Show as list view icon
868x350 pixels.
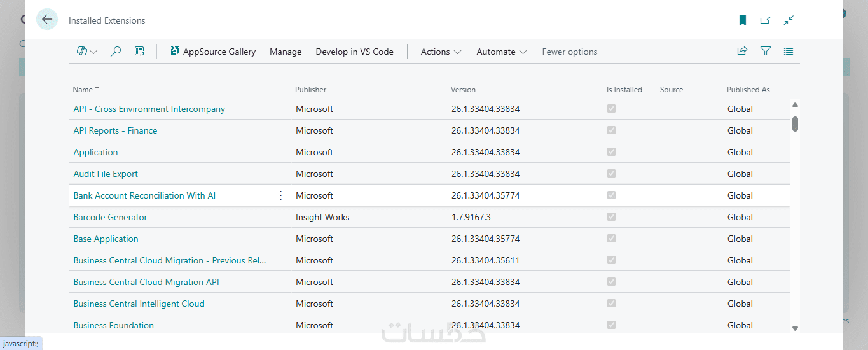click(789, 52)
